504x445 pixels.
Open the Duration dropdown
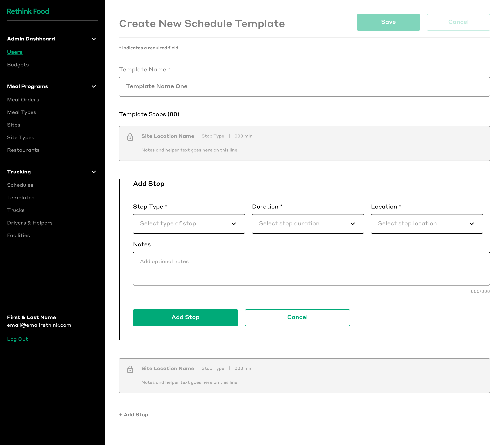click(x=307, y=224)
